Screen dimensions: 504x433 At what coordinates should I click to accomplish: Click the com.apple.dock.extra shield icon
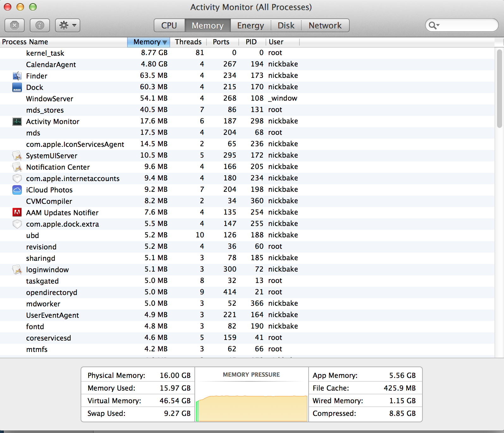coord(17,224)
